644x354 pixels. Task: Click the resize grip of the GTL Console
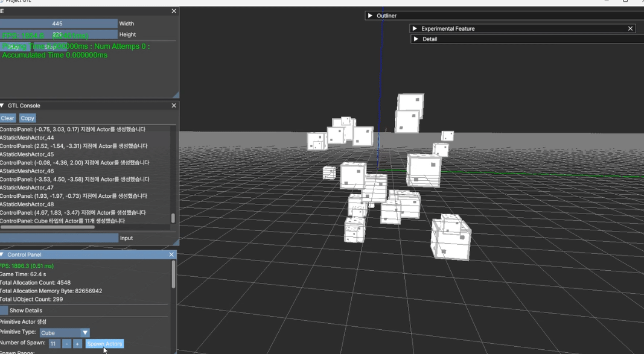(176, 243)
